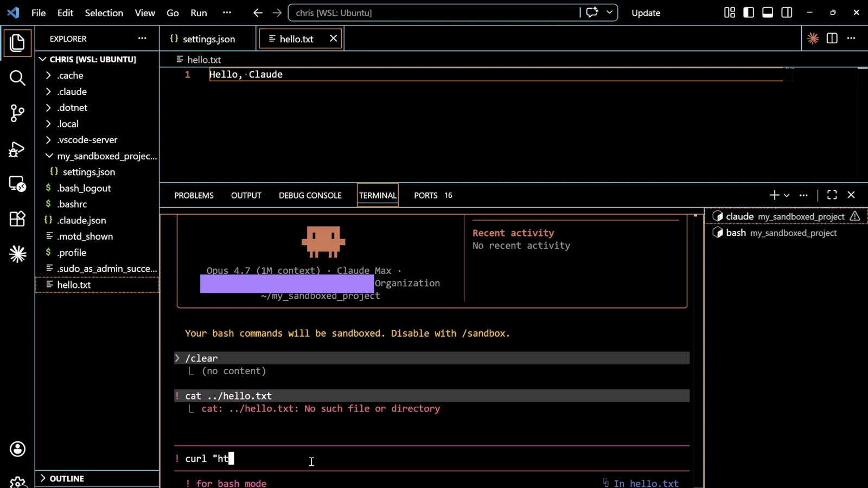Switch to the PROBLEMS panel tab
Viewport: 868px width, 488px height.
click(x=194, y=195)
